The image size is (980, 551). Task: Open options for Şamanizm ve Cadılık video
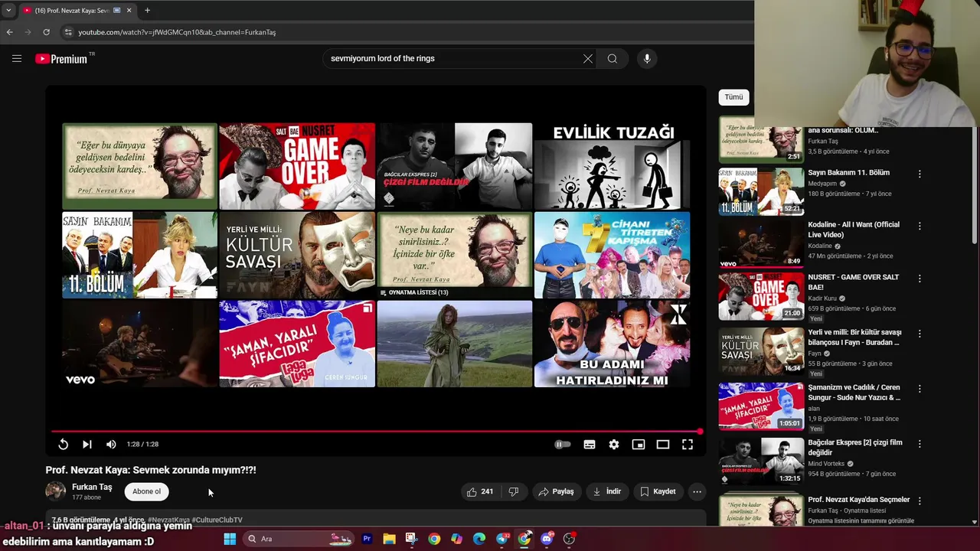tap(920, 388)
